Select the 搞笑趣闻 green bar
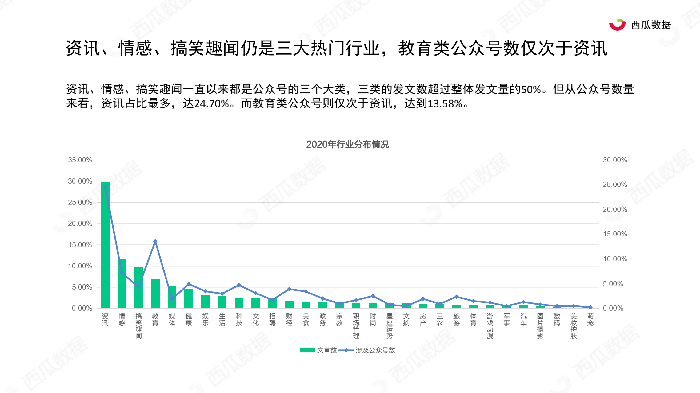This screenshot has height=393, width=700. 139,288
